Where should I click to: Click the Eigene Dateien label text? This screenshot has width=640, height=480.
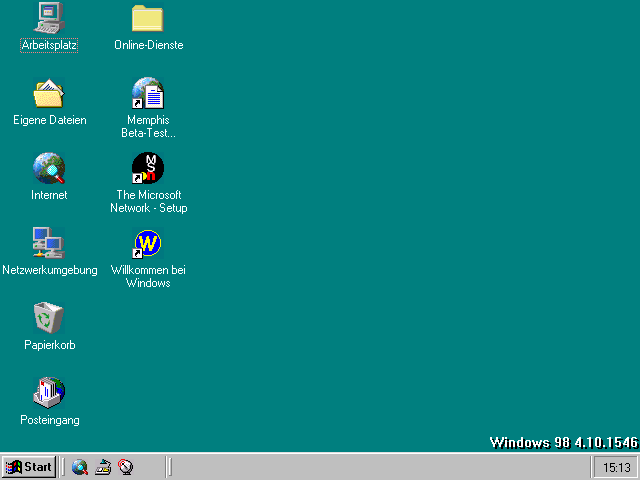click(50, 120)
